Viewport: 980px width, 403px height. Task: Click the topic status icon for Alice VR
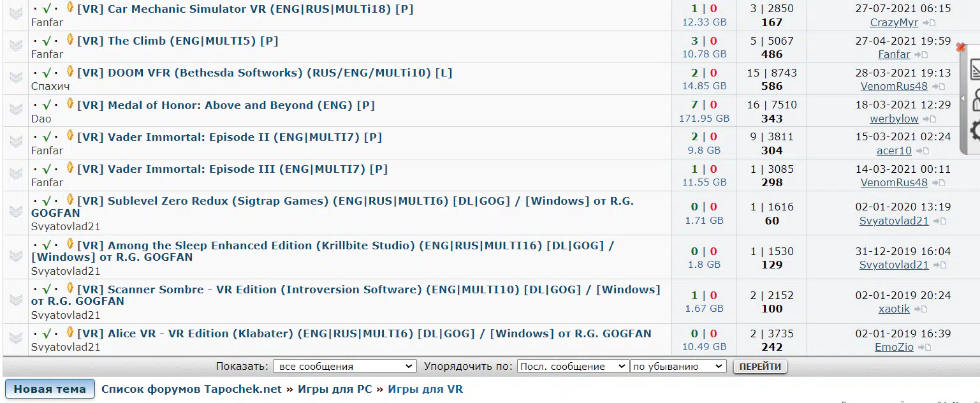click(16, 338)
